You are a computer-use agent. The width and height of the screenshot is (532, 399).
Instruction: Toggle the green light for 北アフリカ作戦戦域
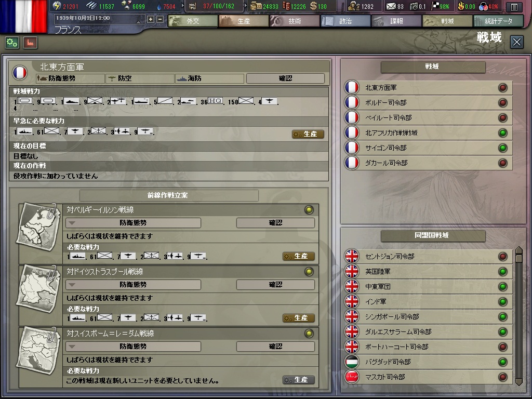[x=503, y=133]
